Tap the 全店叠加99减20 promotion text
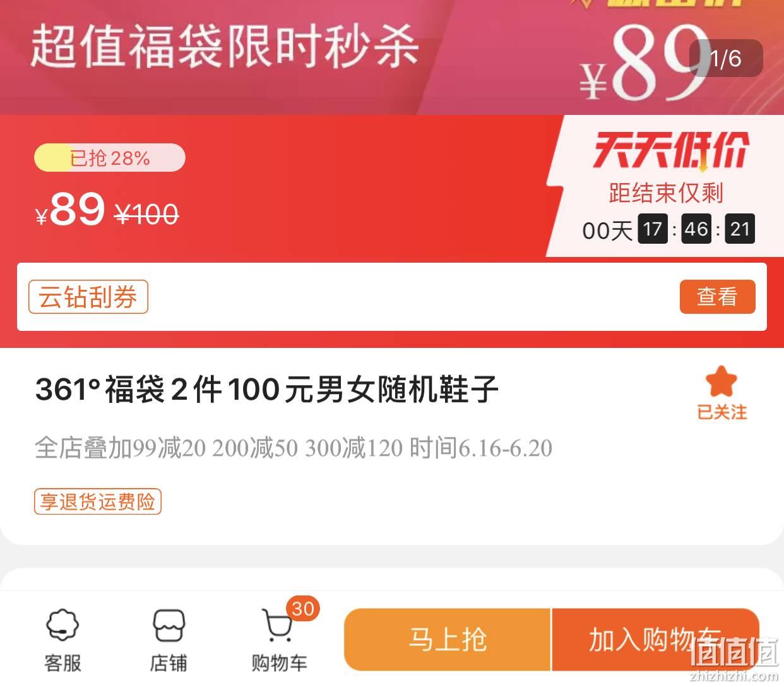 coord(294,448)
